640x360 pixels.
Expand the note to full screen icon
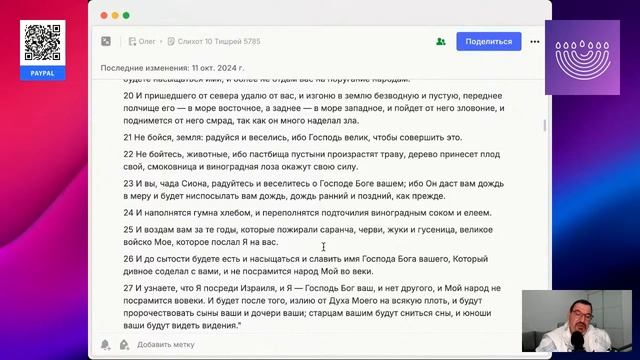[106, 41]
